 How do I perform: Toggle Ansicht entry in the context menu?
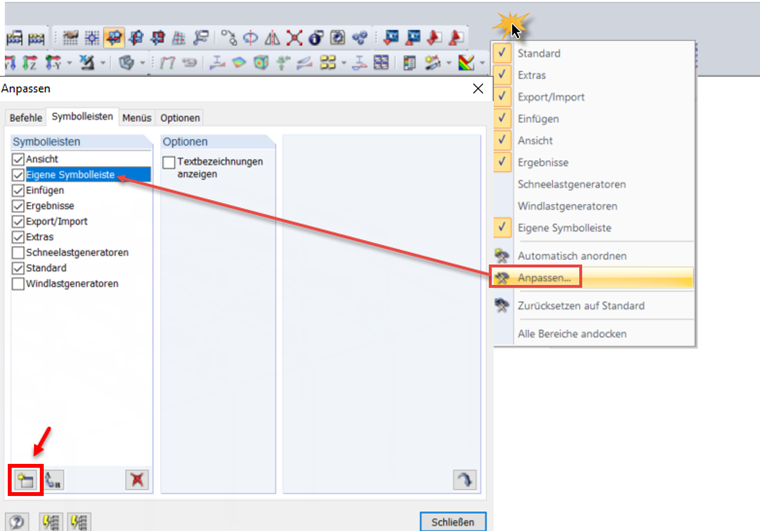[x=593, y=141]
